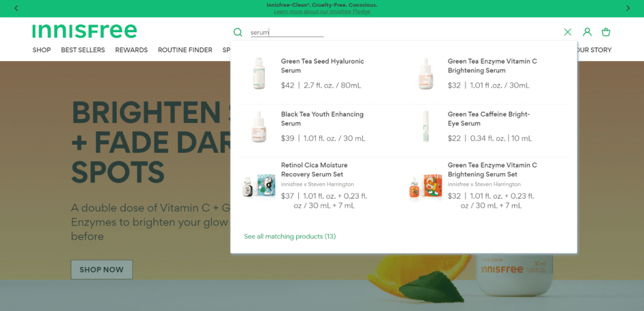The height and width of the screenshot is (311, 644).
Task: Open Green Tea Caffeine Bright-Eye Serum result
Action: 489,119
